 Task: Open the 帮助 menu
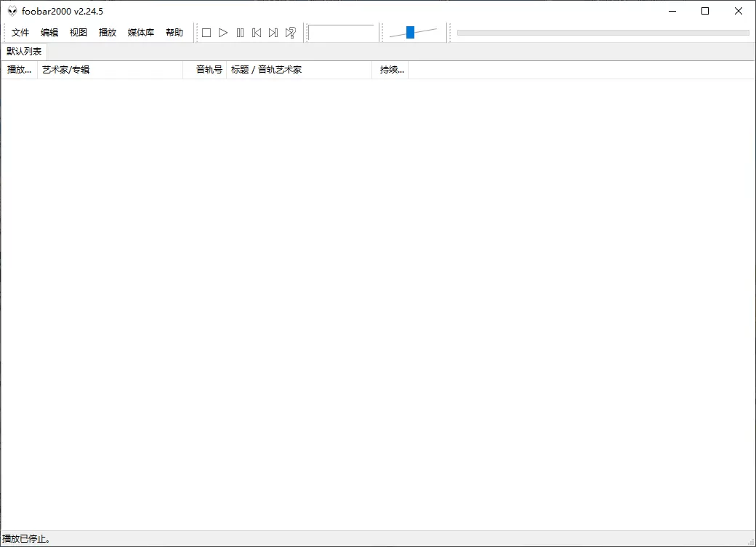pyautogui.click(x=174, y=32)
